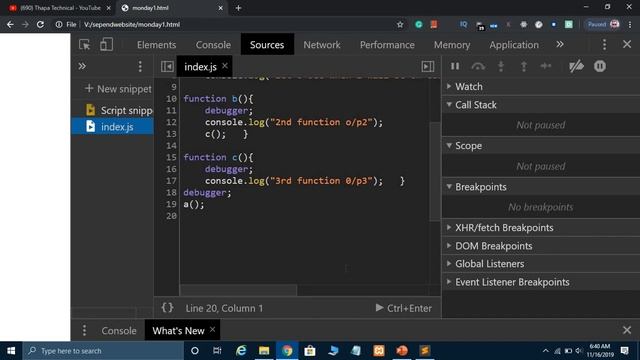Go back in browser history
640x360 pixels.
pyautogui.click(x=10, y=24)
